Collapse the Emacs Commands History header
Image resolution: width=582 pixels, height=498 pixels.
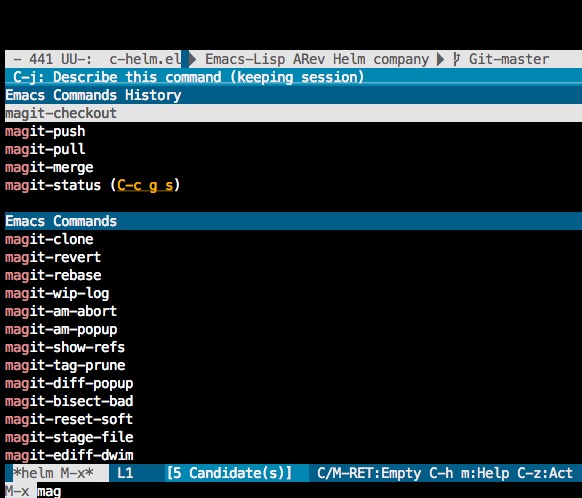tap(293, 95)
